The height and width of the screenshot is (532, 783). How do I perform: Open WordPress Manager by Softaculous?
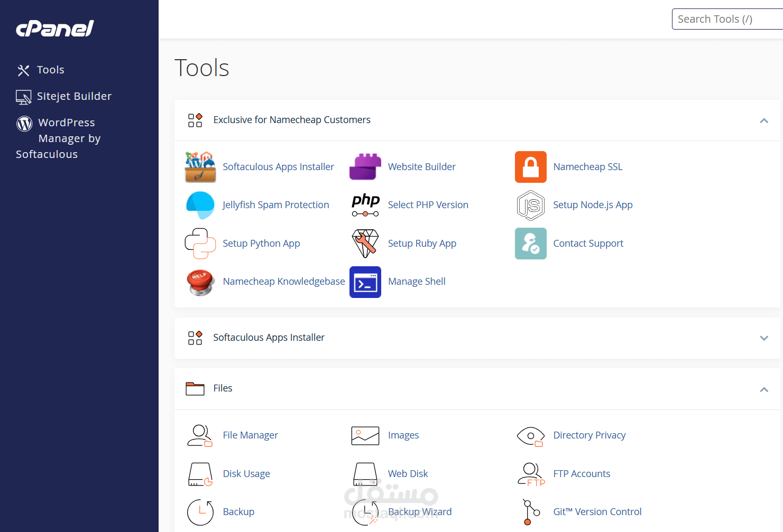pyautogui.click(x=58, y=138)
